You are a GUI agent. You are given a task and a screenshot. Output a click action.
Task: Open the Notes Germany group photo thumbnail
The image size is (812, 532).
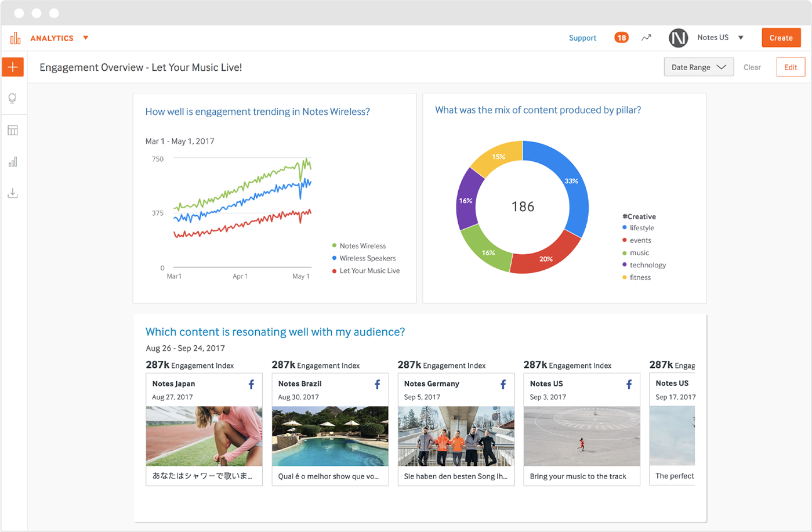coord(456,436)
